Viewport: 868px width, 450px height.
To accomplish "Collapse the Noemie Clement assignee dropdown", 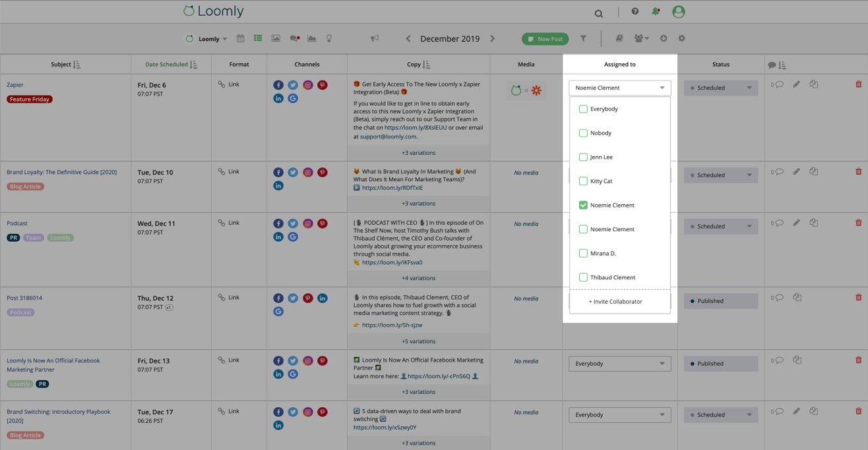I will click(620, 88).
